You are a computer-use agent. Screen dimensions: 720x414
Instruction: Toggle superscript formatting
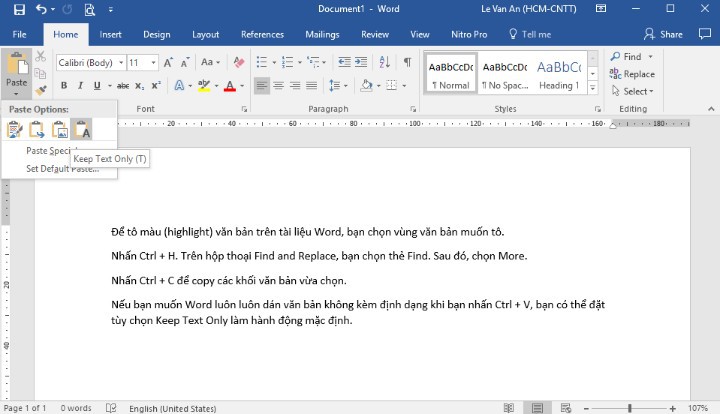pyautogui.click(x=156, y=85)
